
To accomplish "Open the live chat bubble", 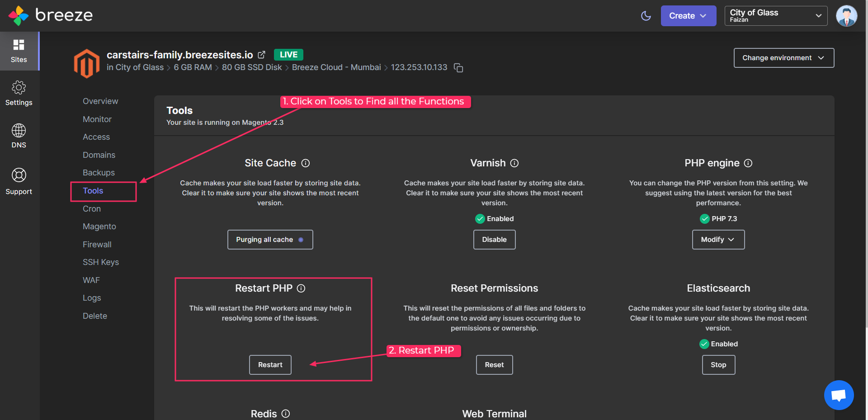I will [x=839, y=395].
